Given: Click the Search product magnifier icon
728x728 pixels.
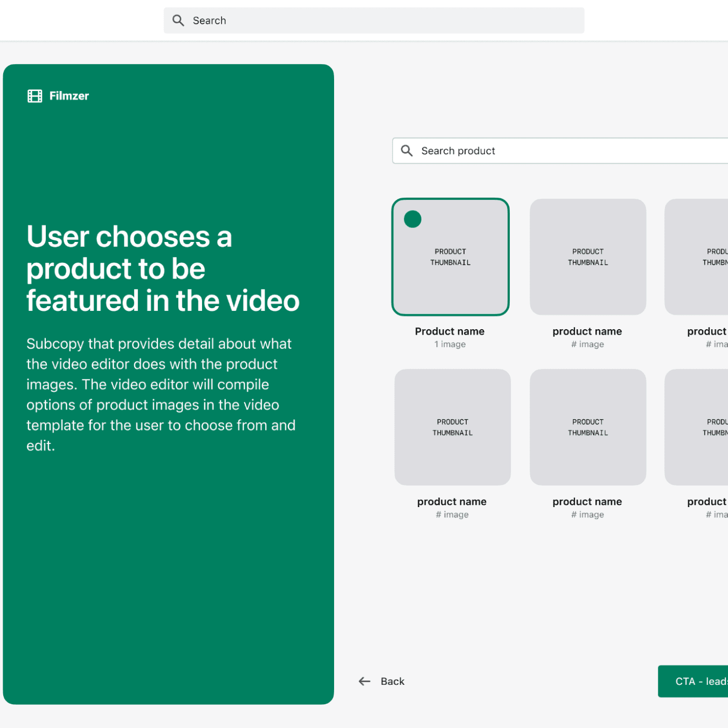Looking at the screenshot, I should [x=407, y=151].
